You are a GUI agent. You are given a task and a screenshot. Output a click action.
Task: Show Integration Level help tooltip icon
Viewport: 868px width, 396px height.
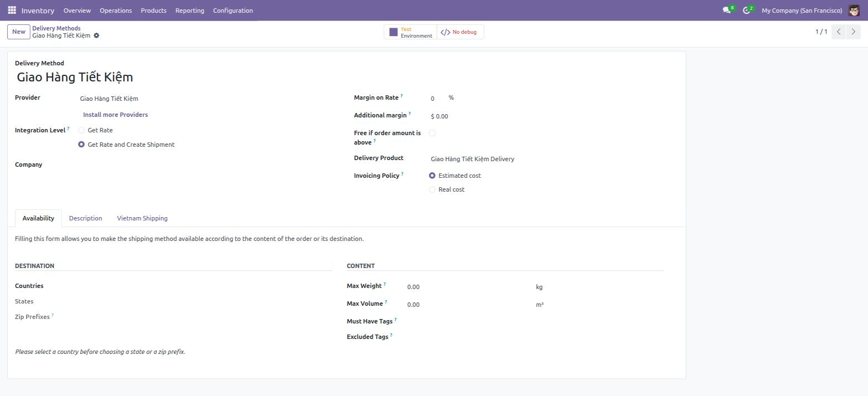(68, 128)
